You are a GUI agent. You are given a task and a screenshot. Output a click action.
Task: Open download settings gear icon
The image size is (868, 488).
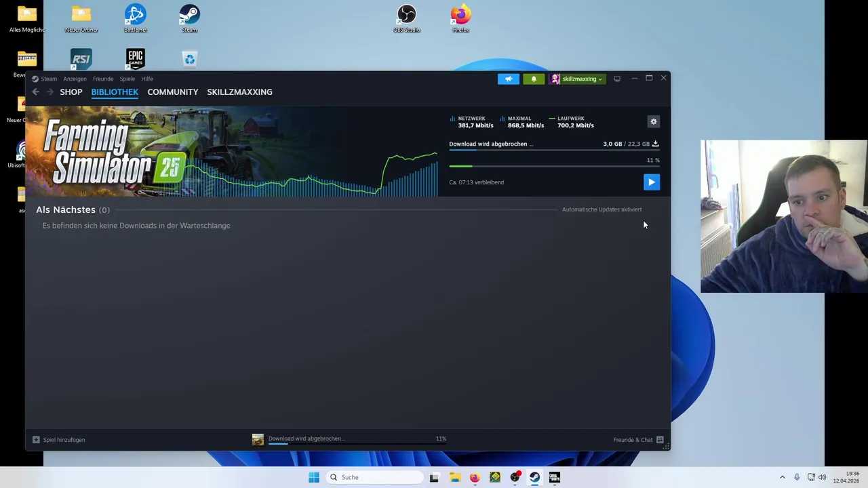(654, 122)
